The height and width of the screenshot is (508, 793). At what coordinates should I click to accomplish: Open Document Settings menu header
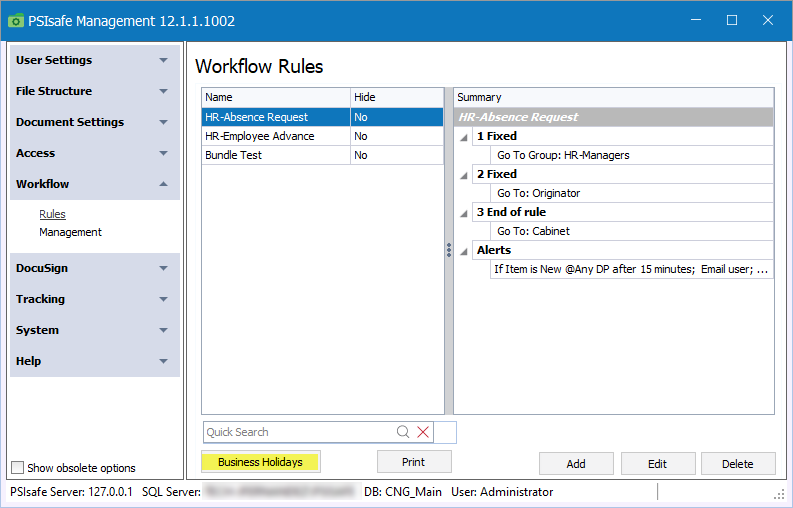click(95, 122)
